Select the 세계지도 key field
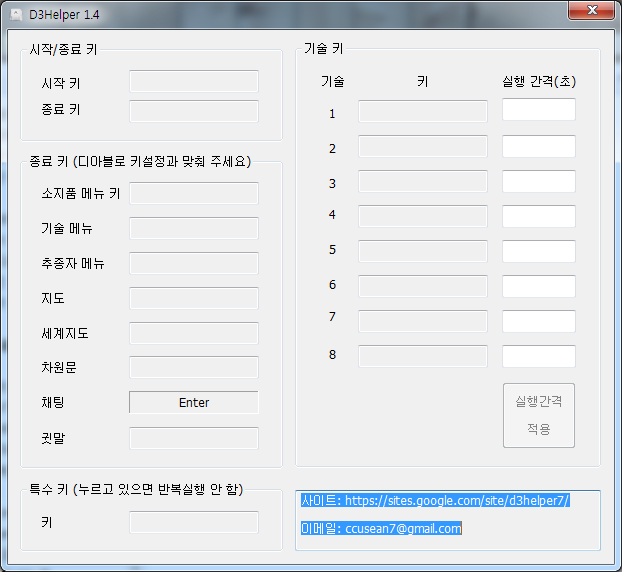Screen dimensions: 622x572 194,333
